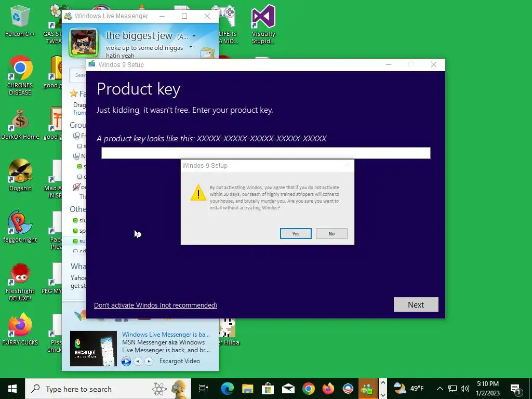Viewport: 532px width, 399px height.
Task: Open the Windows Live Messenger is back link
Action: 166,334
